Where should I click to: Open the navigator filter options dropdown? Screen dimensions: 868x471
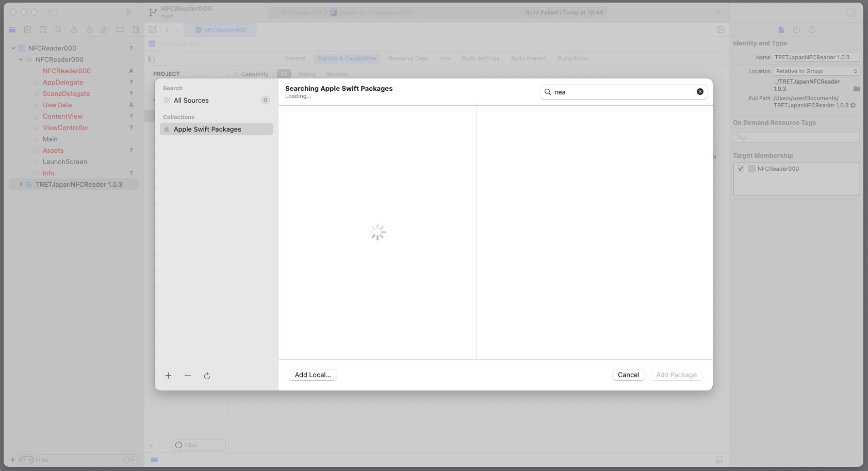tap(27, 460)
